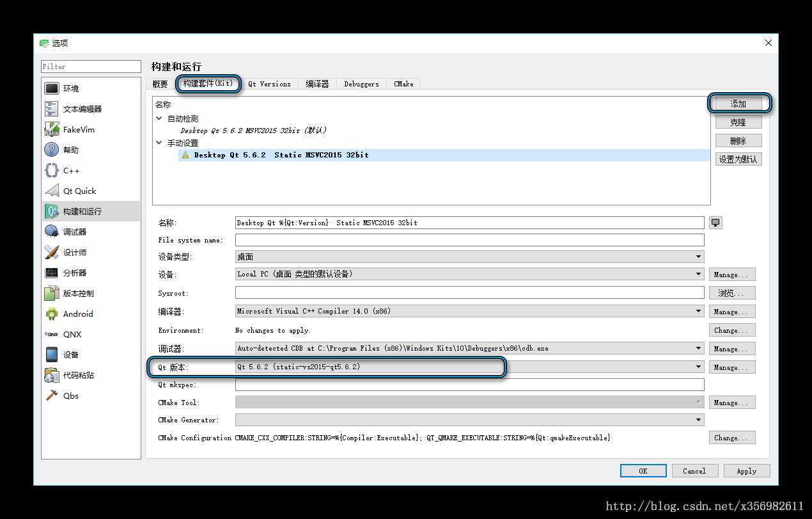Click the warning icon on Static kit row

point(185,155)
